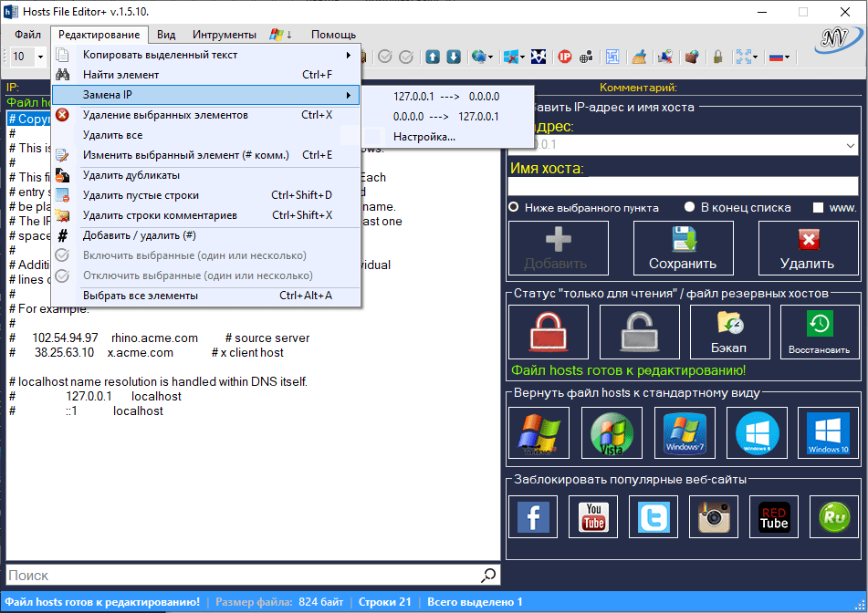
Task: Open 'Настройка...' in Замена IP submenu
Action: [x=446, y=137]
